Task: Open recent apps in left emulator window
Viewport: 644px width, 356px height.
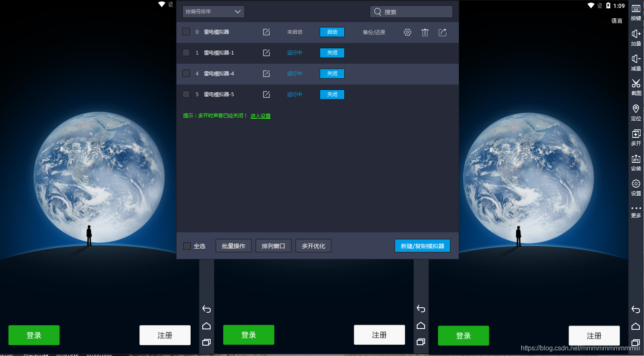Action: click(x=206, y=342)
